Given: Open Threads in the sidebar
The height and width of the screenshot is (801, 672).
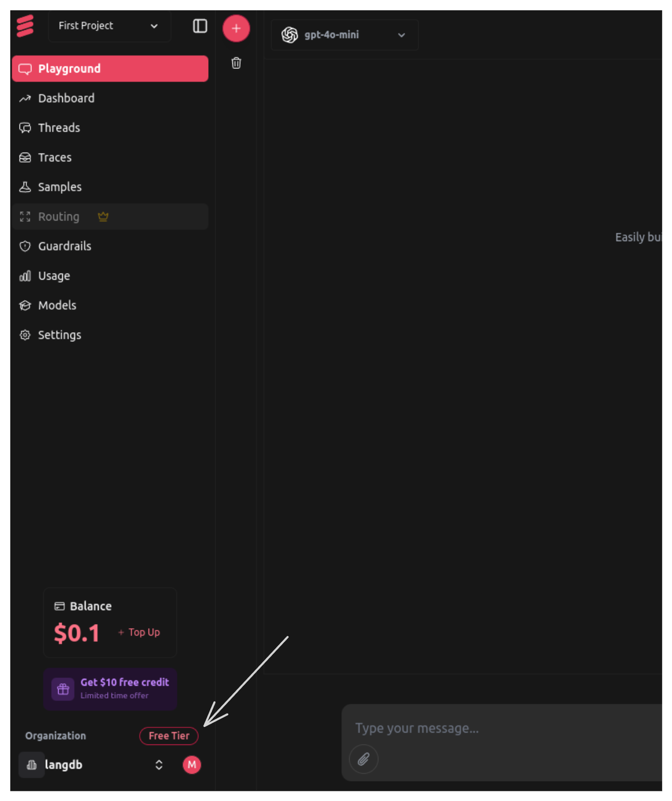Looking at the screenshot, I should point(59,128).
